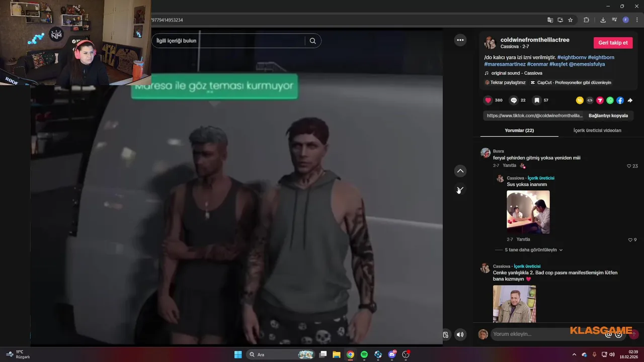Like the video with heart icon
644x362 pixels.
[x=488, y=100]
